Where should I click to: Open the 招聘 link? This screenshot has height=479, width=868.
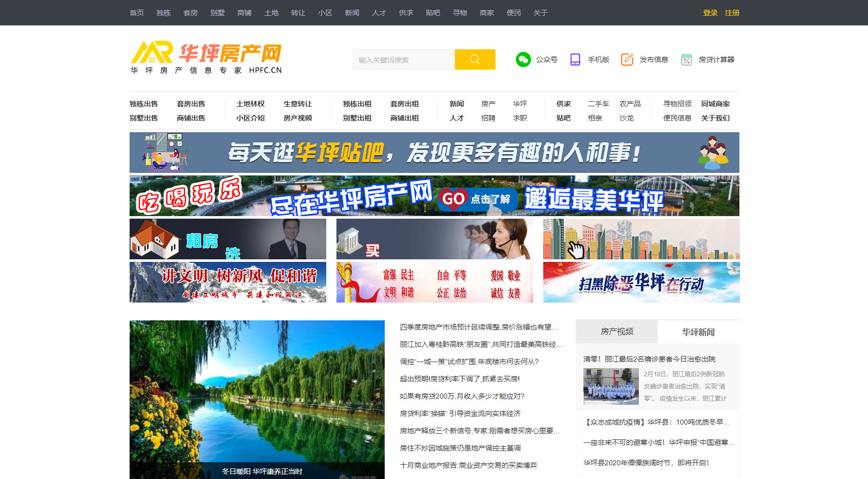pyautogui.click(x=488, y=118)
